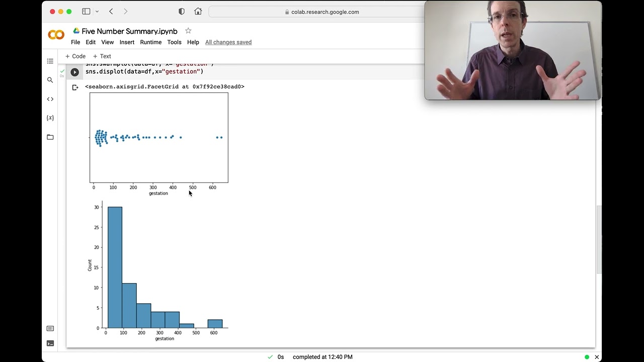Image resolution: width=644 pixels, height=362 pixels.
Task: Star the Five Number Summary notebook
Action: click(188, 31)
